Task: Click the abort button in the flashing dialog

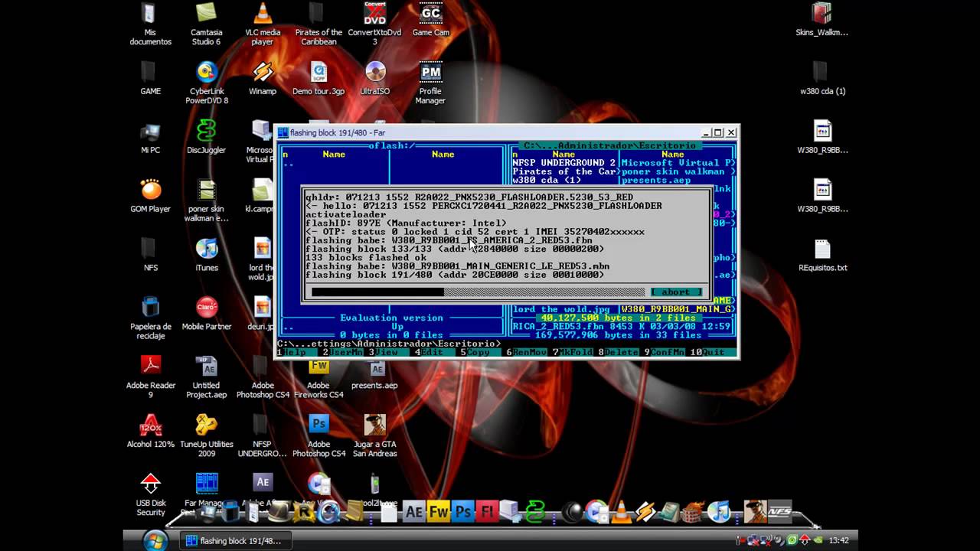Action: (676, 292)
